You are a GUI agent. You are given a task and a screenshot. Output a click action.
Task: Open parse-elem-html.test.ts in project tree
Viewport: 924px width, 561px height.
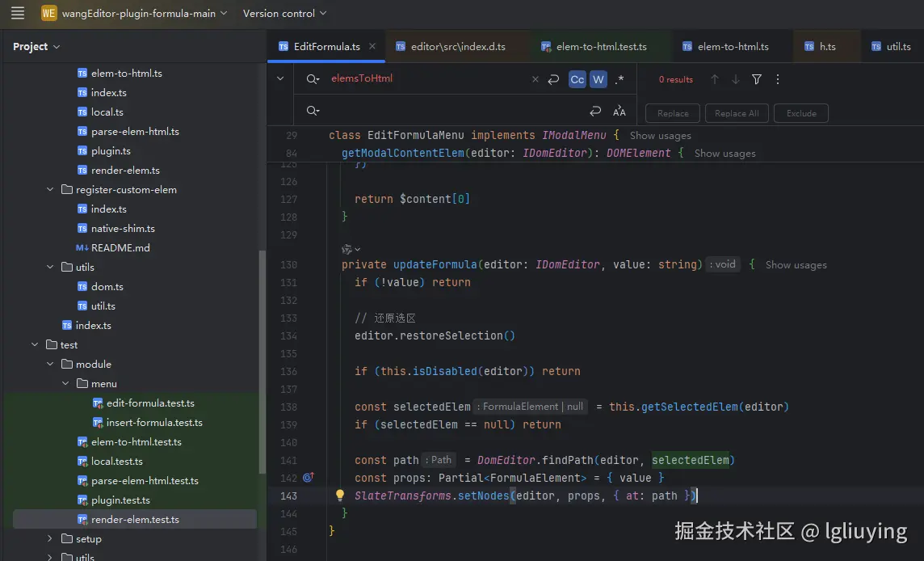pyautogui.click(x=145, y=481)
